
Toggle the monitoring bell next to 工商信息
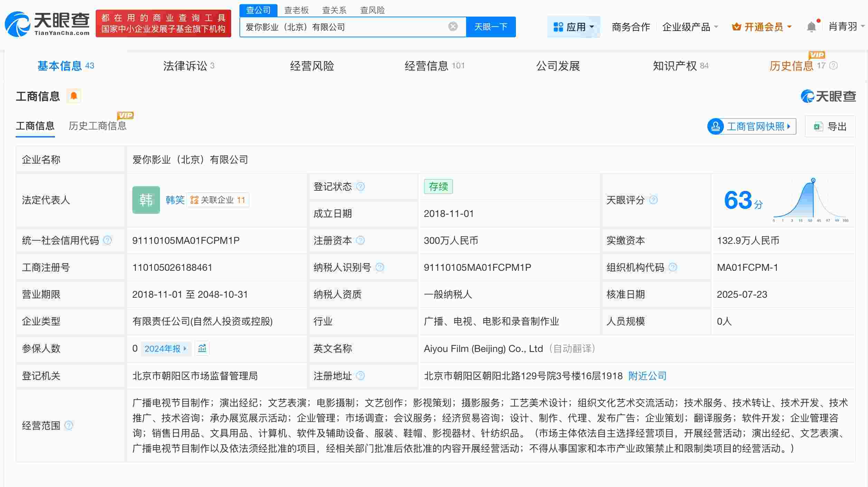pos(74,96)
